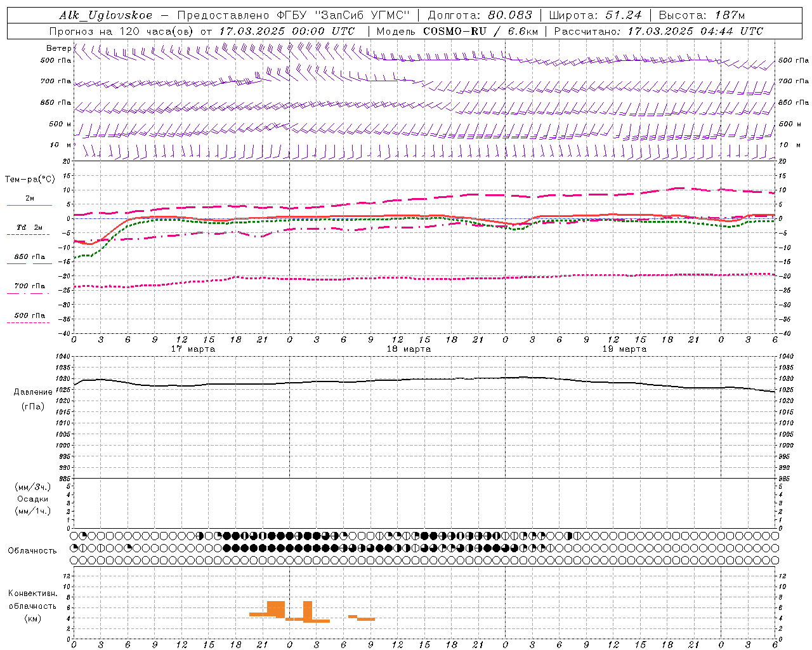812x650 pixels.
Task: Click the 'Долгота: 80.083' longitude value
Action: (x=480, y=15)
